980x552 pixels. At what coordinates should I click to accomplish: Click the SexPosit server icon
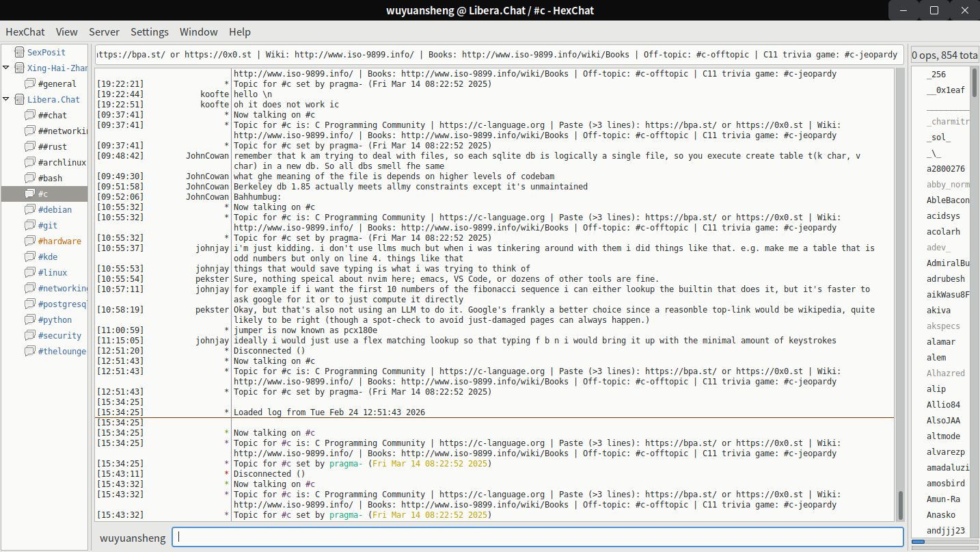pos(19,52)
